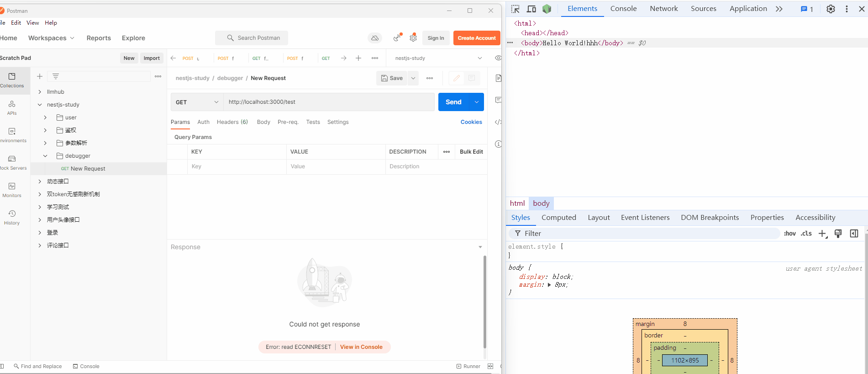Screen dimensions: 868x374
Task: Click the Search Postman box
Action: click(x=252, y=38)
